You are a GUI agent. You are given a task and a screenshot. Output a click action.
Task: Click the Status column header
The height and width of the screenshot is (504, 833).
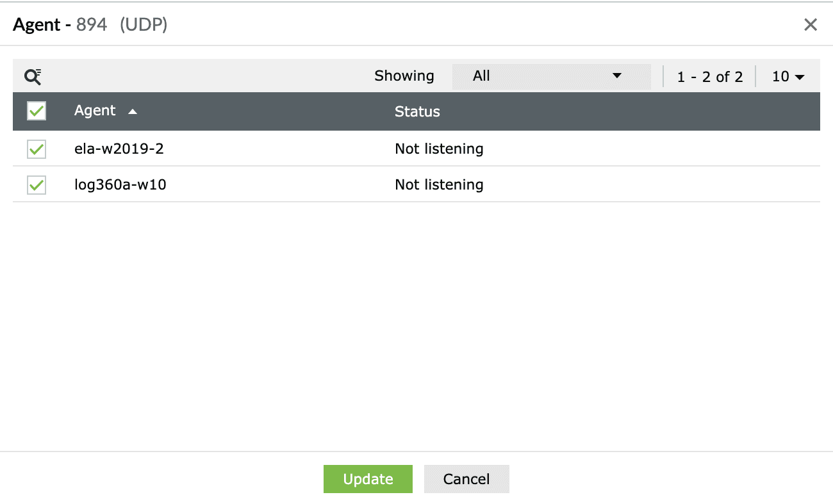click(x=417, y=111)
